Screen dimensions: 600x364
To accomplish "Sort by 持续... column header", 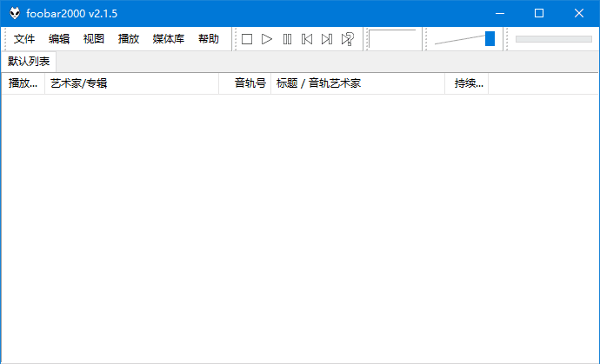I will pos(466,83).
